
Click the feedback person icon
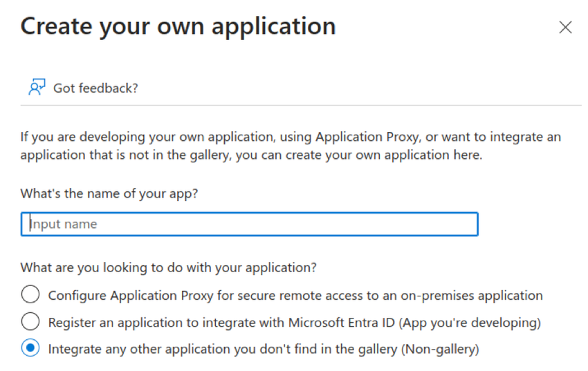click(x=37, y=87)
